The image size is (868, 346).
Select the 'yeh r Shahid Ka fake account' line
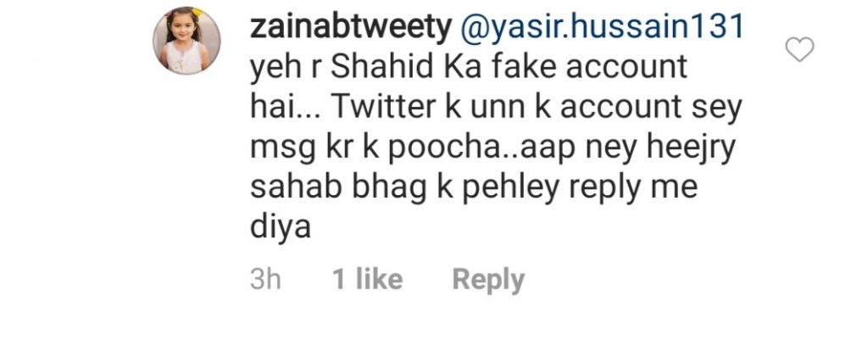click(x=469, y=68)
